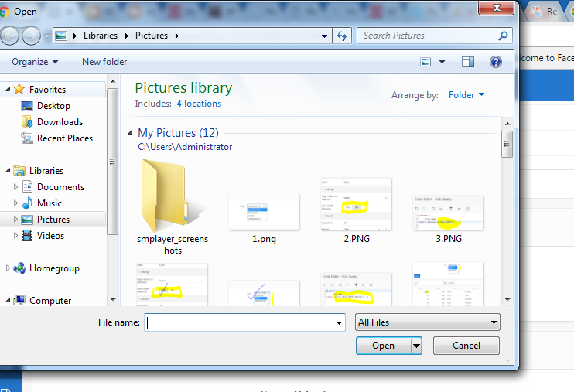Open the smplayer_screenshots folder
574x392 pixels.
coord(172,201)
